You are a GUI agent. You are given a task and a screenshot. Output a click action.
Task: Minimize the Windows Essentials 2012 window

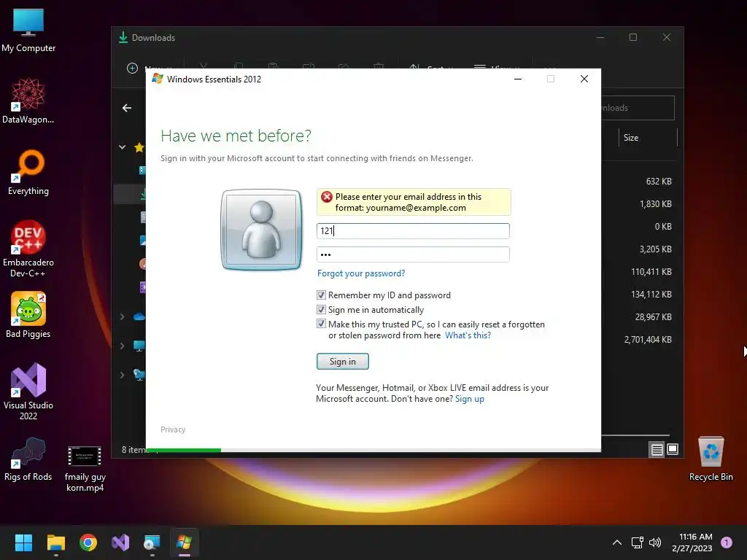point(518,79)
